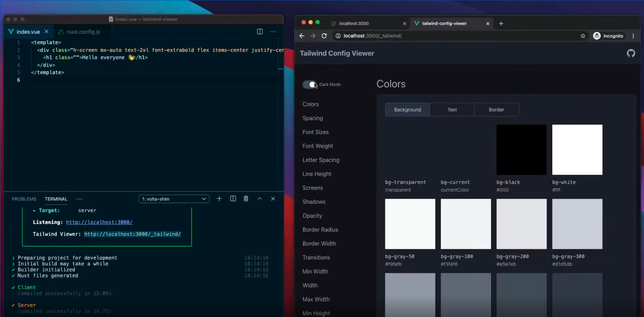Screen dimensions: 644x317
Task: Open Font Sizes section
Action: click(x=315, y=132)
